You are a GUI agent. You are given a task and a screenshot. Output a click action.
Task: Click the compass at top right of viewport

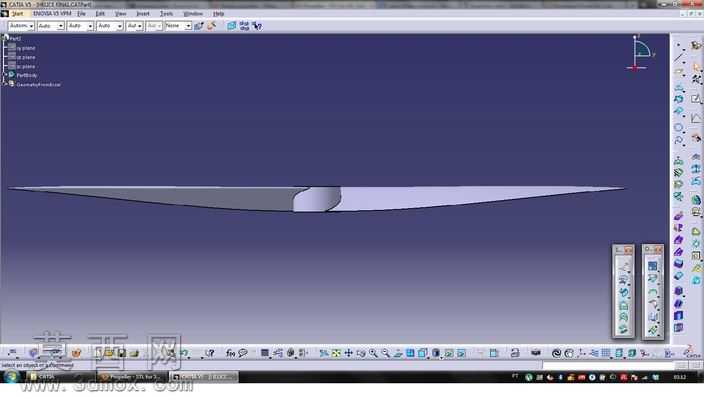click(x=641, y=53)
